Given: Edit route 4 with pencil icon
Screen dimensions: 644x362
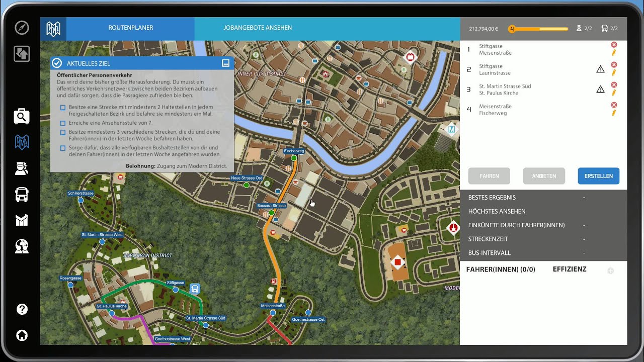Looking at the screenshot, I should [614, 113].
